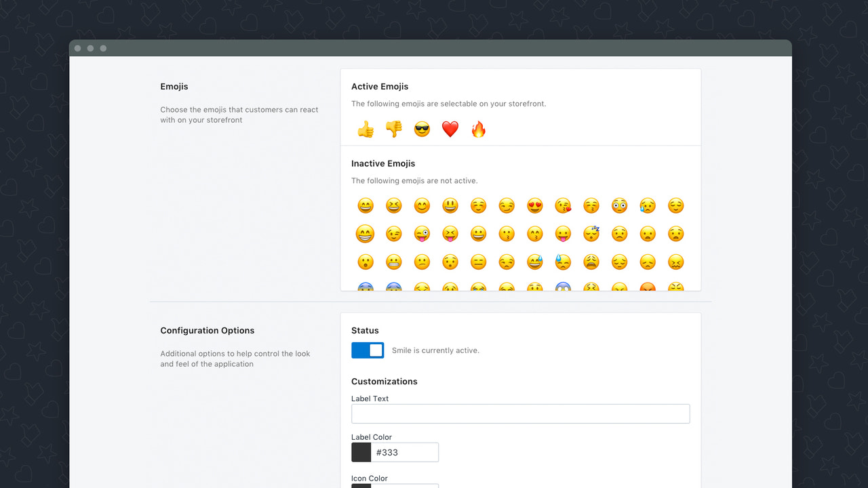Click the Emojis section header
868x488 pixels.
(174, 86)
